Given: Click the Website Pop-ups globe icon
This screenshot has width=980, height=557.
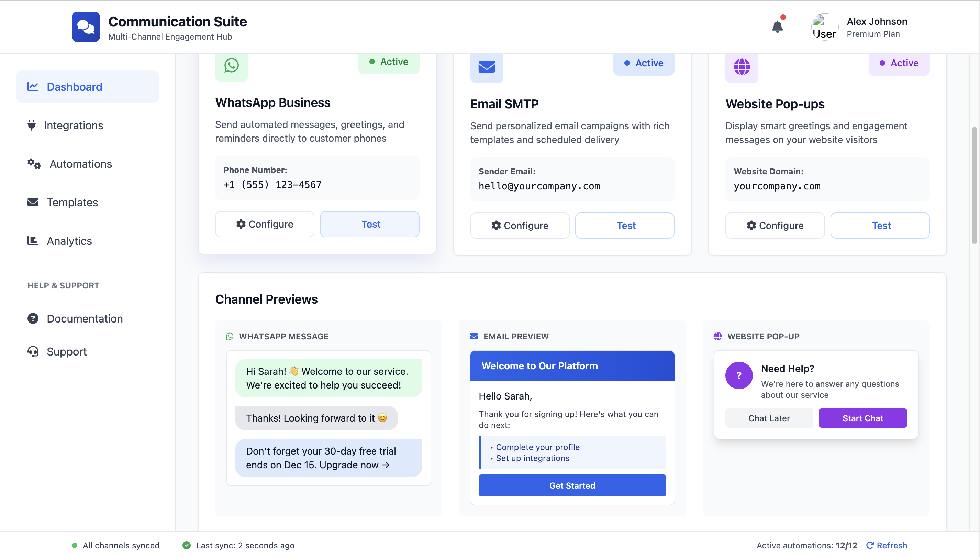Looking at the screenshot, I should pyautogui.click(x=741, y=67).
